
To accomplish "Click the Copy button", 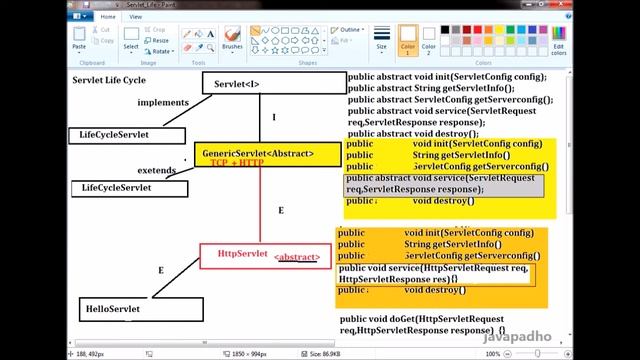I will pos(103,40).
